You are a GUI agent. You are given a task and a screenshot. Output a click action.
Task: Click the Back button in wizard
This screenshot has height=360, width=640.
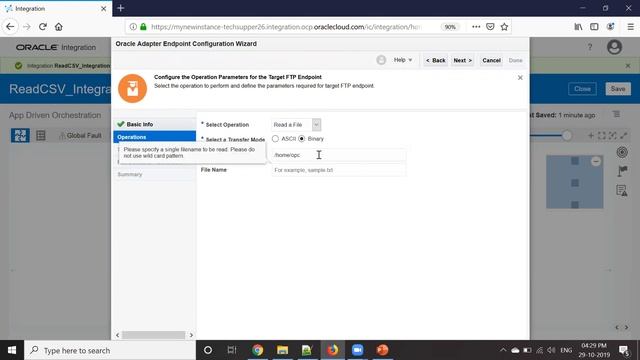pos(436,60)
